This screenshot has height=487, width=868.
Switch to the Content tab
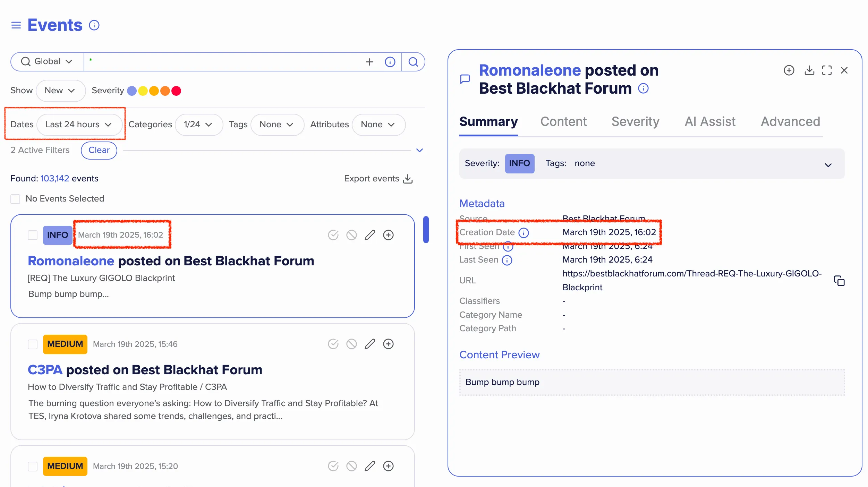(563, 121)
